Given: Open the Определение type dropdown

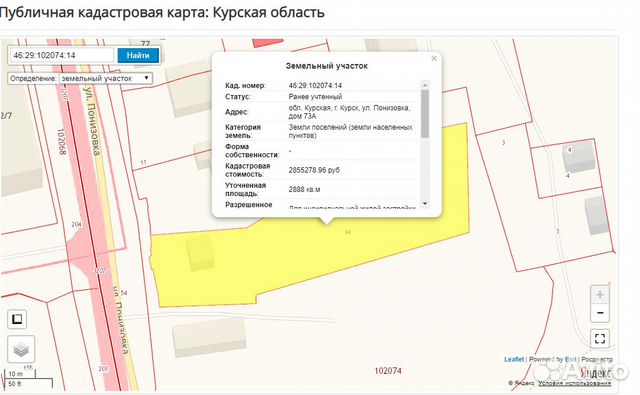Looking at the screenshot, I should click(x=106, y=78).
